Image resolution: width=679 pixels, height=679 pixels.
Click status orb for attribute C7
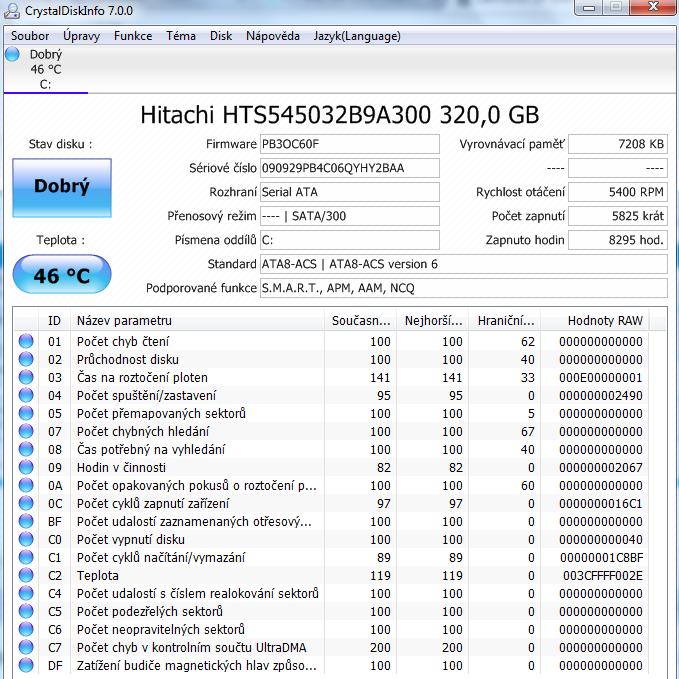tap(26, 647)
